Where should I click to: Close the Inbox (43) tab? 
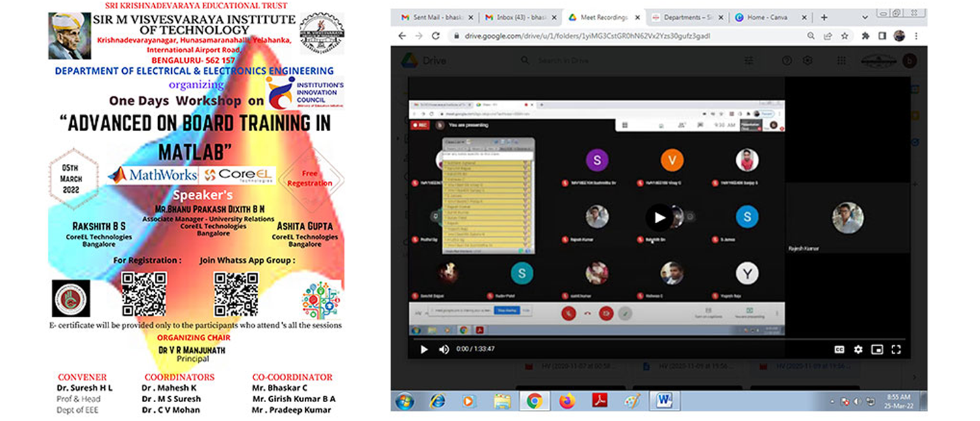click(552, 18)
